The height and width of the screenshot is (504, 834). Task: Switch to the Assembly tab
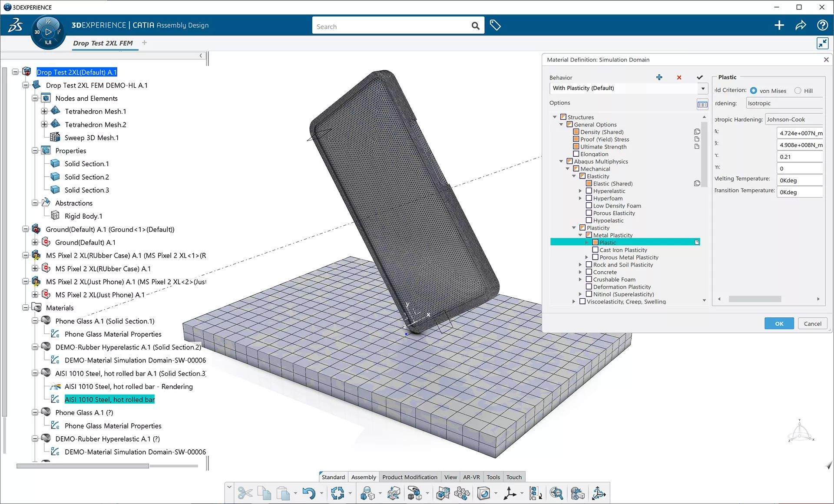pos(364,477)
